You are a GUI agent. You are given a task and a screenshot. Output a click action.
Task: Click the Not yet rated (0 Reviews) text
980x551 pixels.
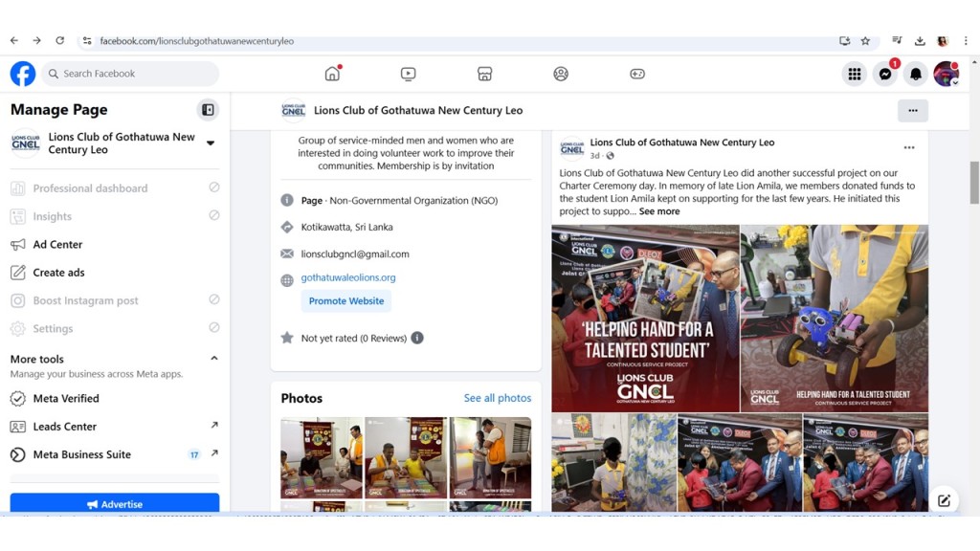pyautogui.click(x=354, y=338)
